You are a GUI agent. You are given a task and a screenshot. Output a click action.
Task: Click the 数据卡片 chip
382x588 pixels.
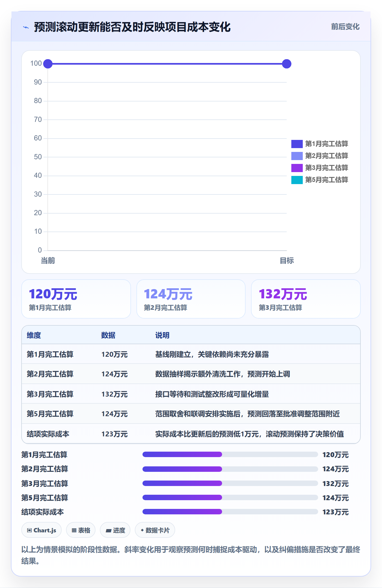coord(155,530)
